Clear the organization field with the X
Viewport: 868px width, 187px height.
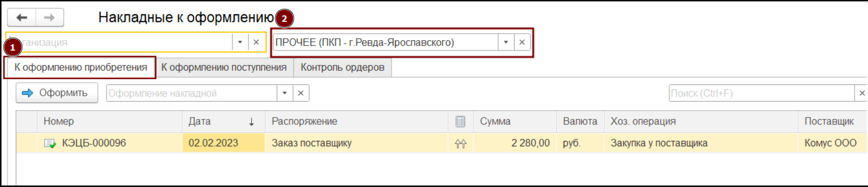[256, 42]
